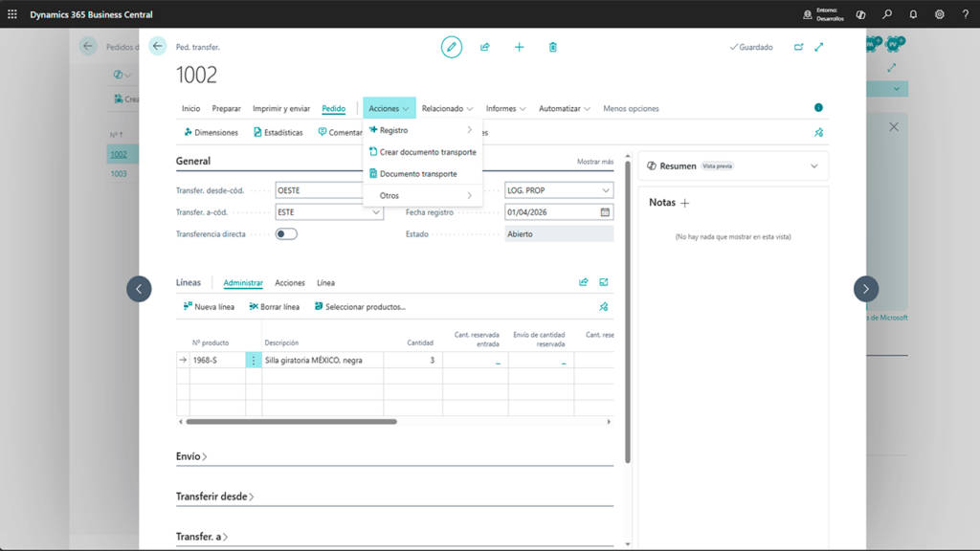Viewport: 980px width, 551px height.
Task: Select Documento transporte menu item
Action: click(422, 174)
